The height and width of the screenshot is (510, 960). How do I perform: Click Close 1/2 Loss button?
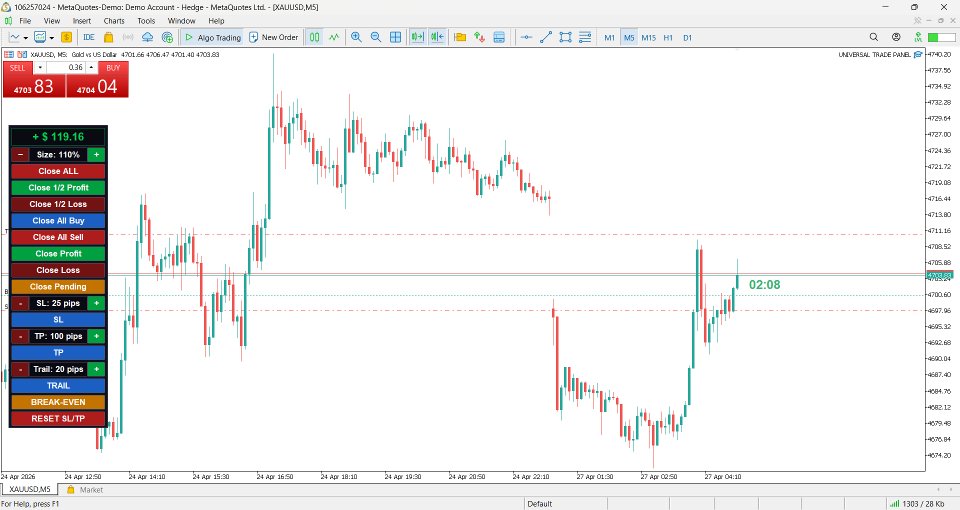pos(58,204)
